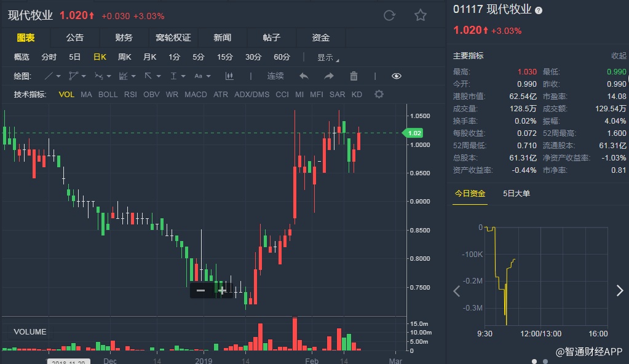Enable the BOLL indicator
Screen dimensions: 629x364
click(x=108, y=94)
